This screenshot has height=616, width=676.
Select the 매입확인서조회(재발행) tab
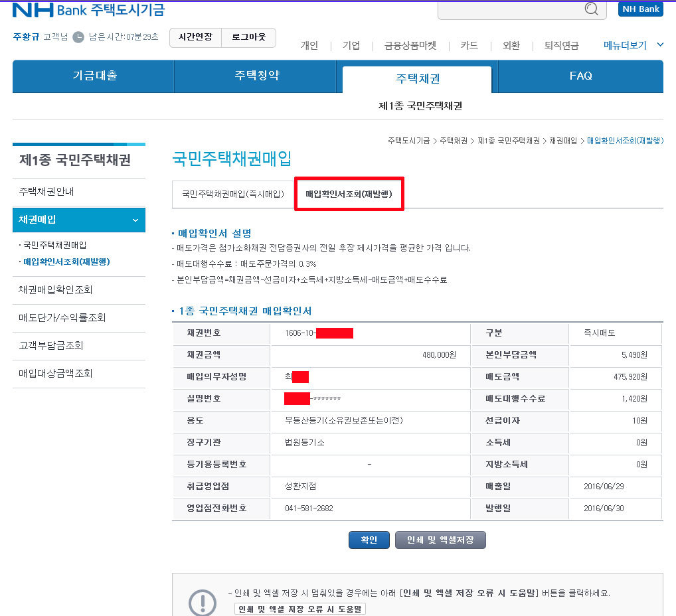click(349, 194)
